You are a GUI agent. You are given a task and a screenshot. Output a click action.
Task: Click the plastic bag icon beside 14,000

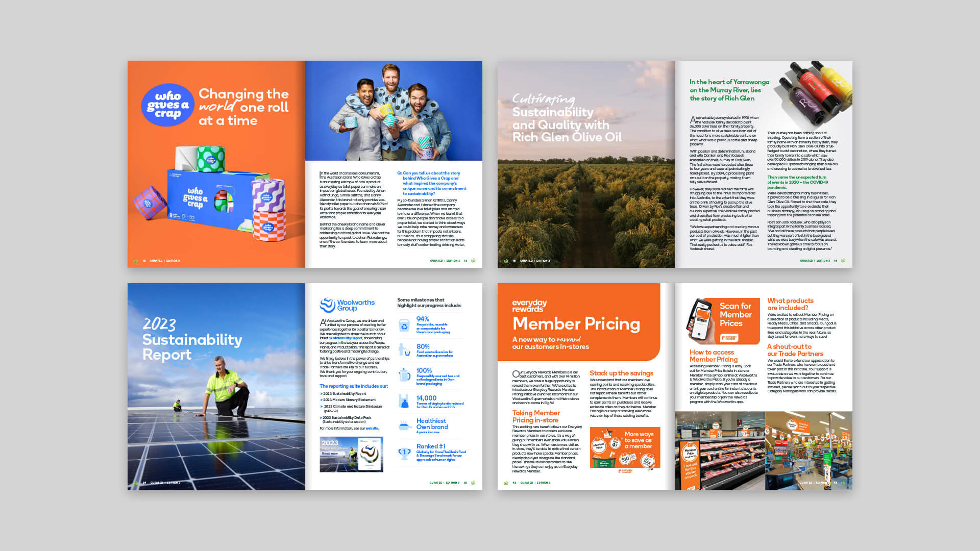(x=404, y=402)
